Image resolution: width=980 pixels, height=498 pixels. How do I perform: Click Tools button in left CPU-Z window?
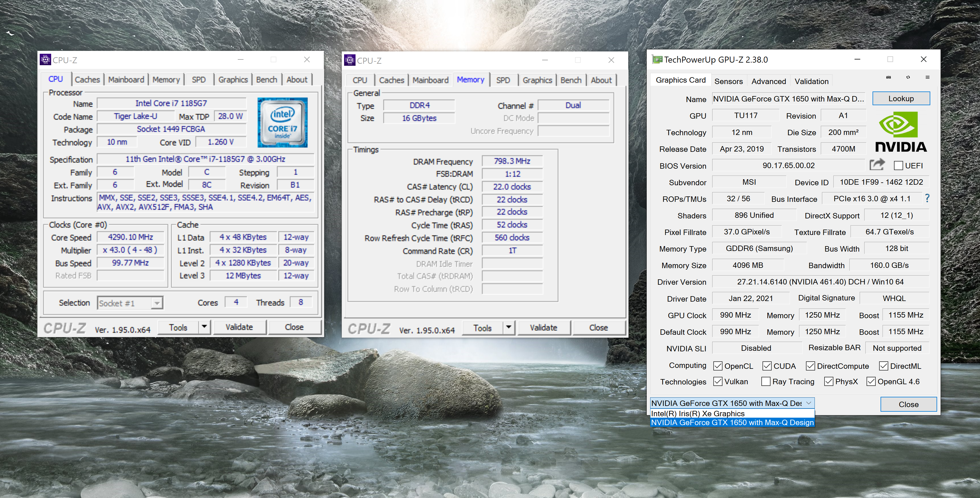click(178, 327)
